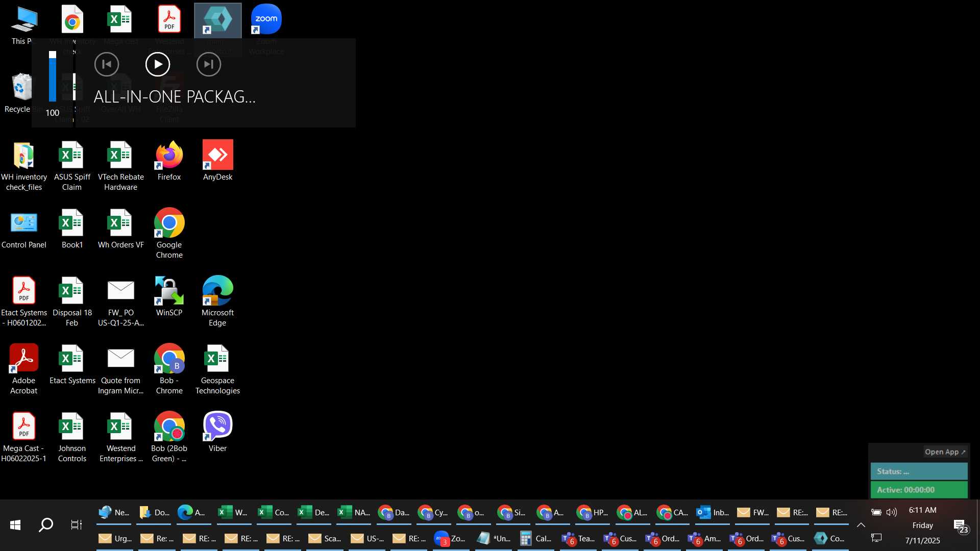
Task: Select the Book1 Excel file
Action: [x=72, y=229]
